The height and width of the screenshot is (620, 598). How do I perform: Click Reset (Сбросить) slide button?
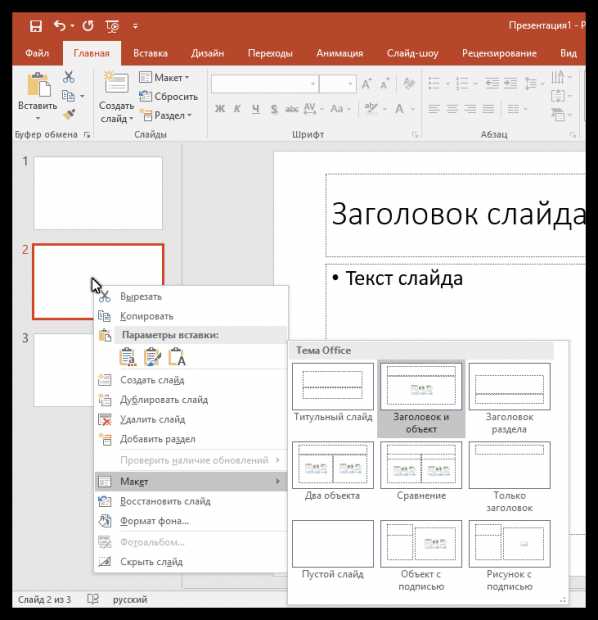pyautogui.click(x=168, y=96)
